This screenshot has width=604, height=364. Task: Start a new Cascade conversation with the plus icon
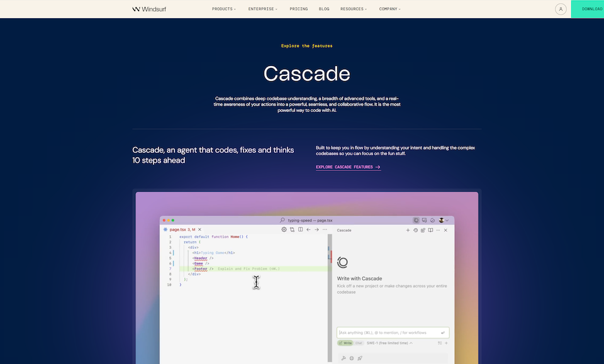pos(408,230)
